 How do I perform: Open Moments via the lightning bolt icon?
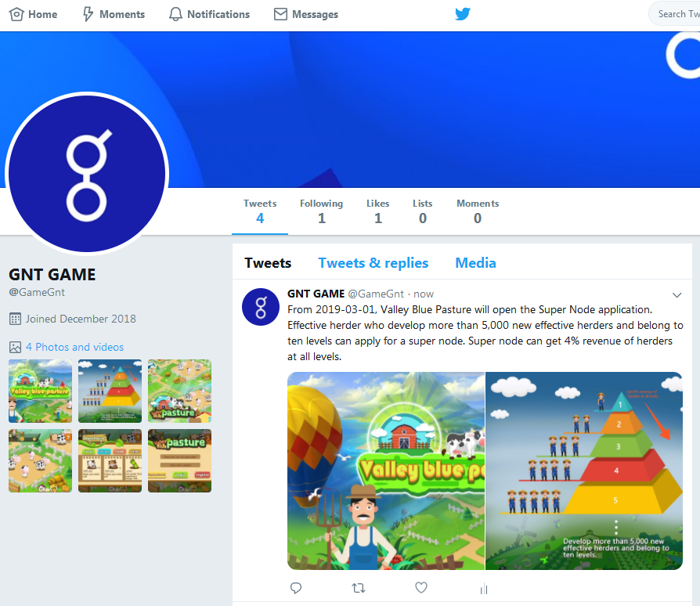click(x=88, y=14)
